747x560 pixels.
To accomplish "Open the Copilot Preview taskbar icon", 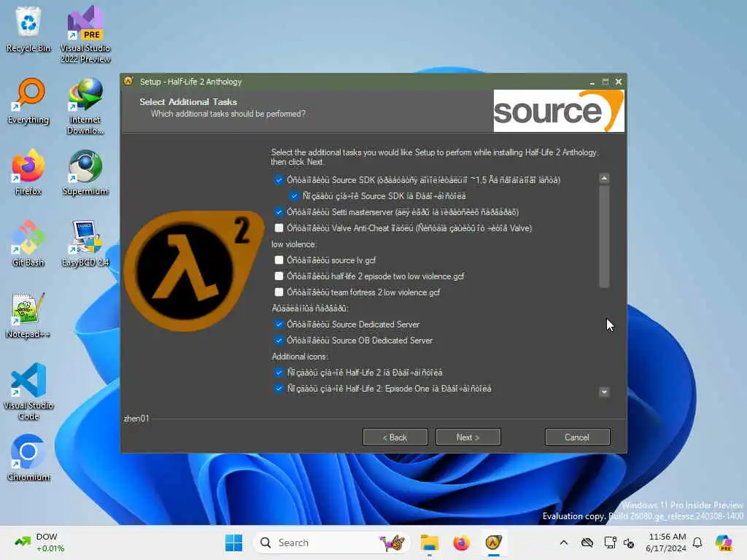I will tap(724, 542).
